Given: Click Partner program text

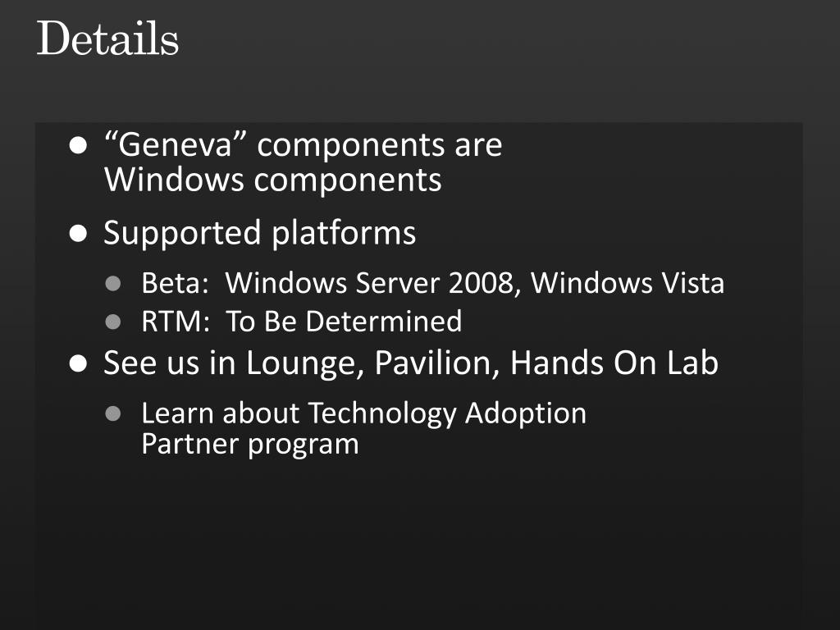Looking at the screenshot, I should (x=250, y=445).
